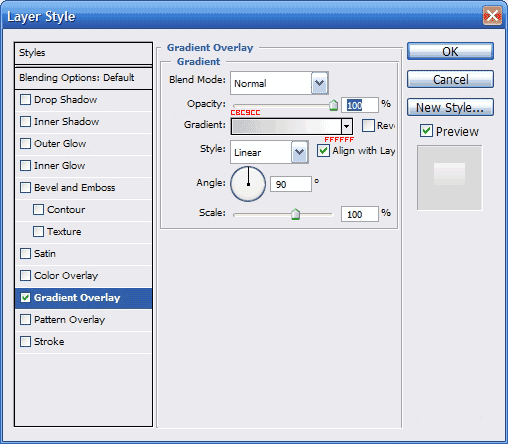Click the layer style preview thumbnail
The width and height of the screenshot is (508, 444).
coord(449,177)
